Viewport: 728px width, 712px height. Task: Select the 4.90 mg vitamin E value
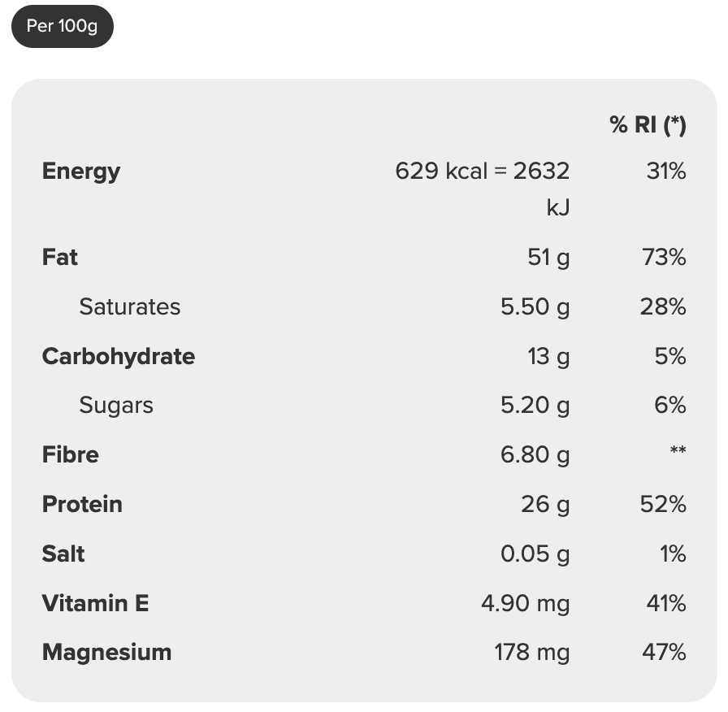[x=526, y=604]
